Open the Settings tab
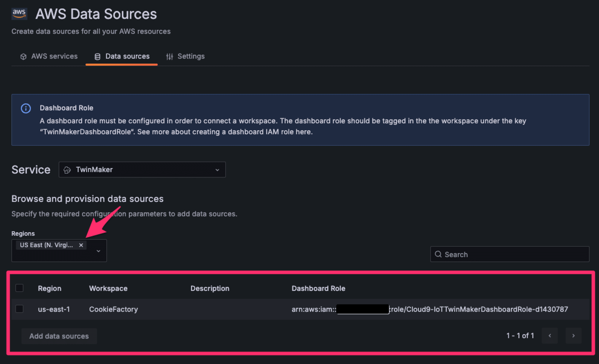This screenshot has height=364, width=599. (185, 56)
